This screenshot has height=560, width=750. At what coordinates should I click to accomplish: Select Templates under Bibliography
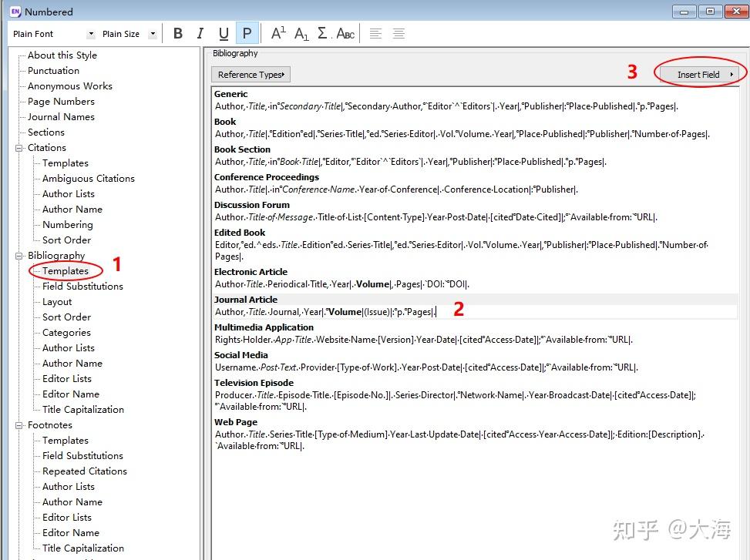pos(66,271)
